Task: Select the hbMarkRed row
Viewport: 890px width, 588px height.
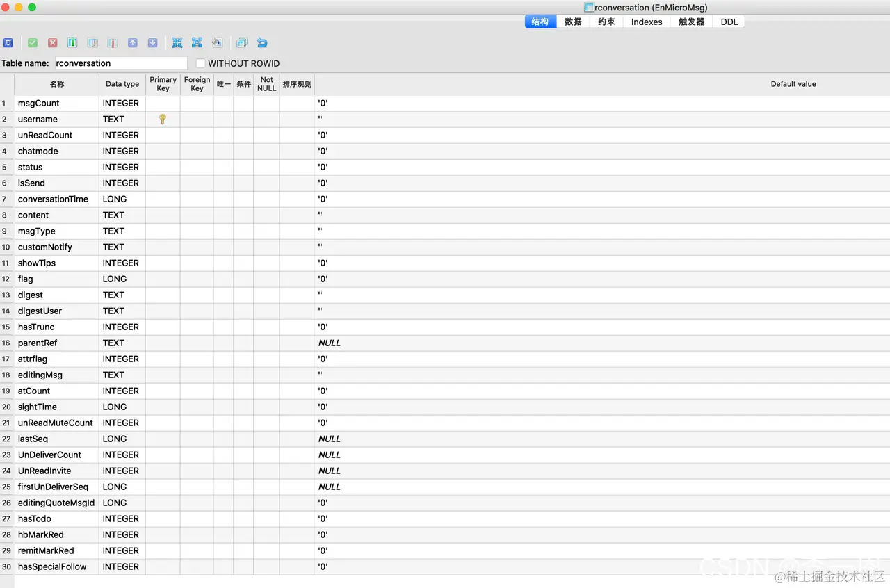Action: pyautogui.click(x=445, y=535)
